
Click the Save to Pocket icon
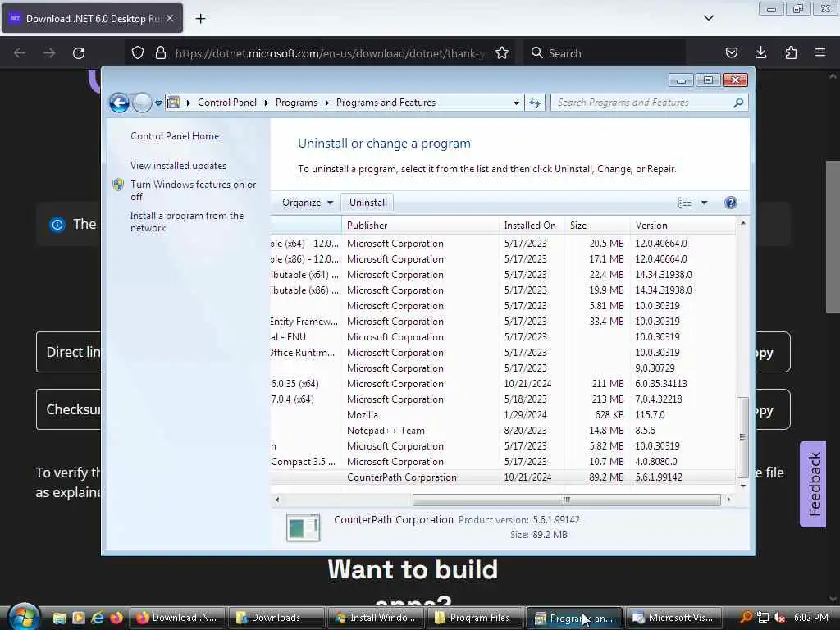pos(731,53)
